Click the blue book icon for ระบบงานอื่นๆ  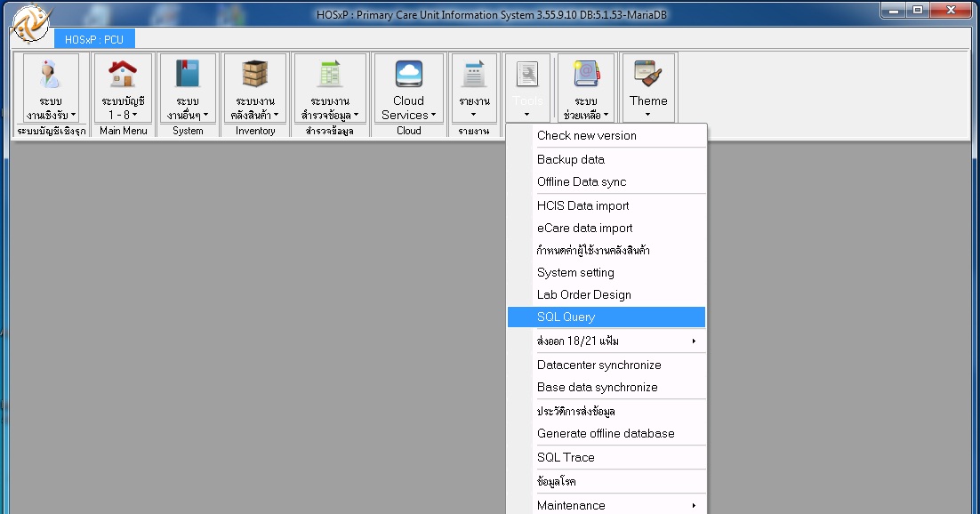click(188, 74)
